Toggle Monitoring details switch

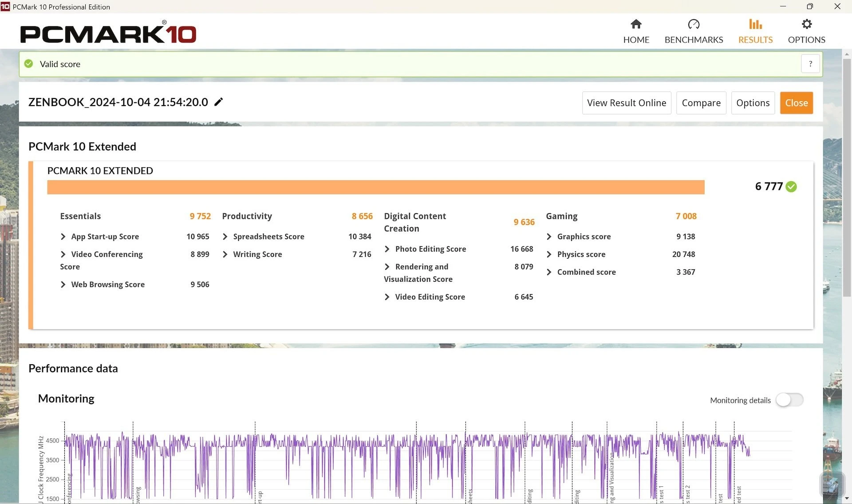pyautogui.click(x=790, y=400)
